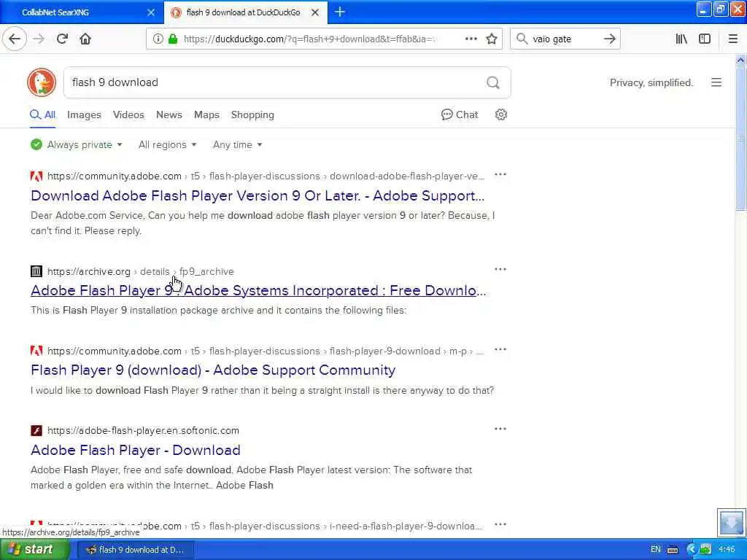Screen dimensions: 747x560
Task: Open page actions three-dot menu in address bar
Action: (x=471, y=39)
